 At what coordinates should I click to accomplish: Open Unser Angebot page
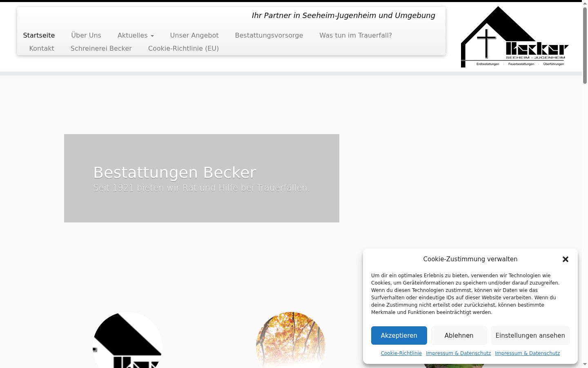tap(194, 36)
